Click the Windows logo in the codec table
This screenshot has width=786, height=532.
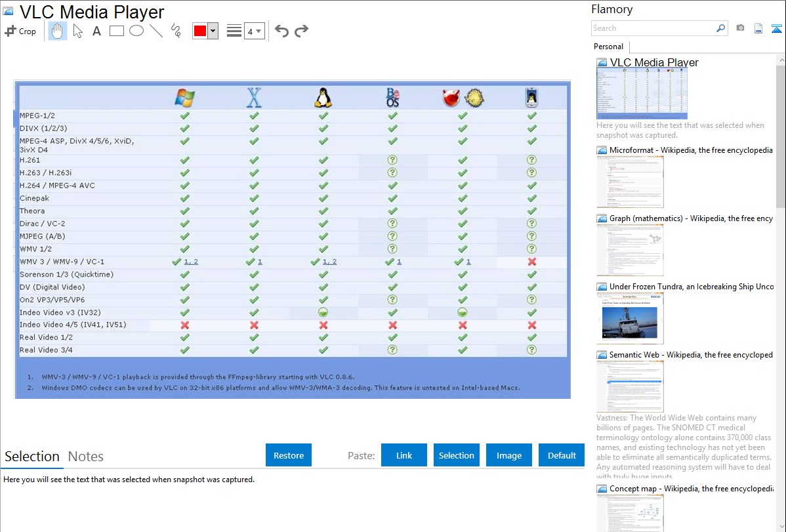[184, 97]
